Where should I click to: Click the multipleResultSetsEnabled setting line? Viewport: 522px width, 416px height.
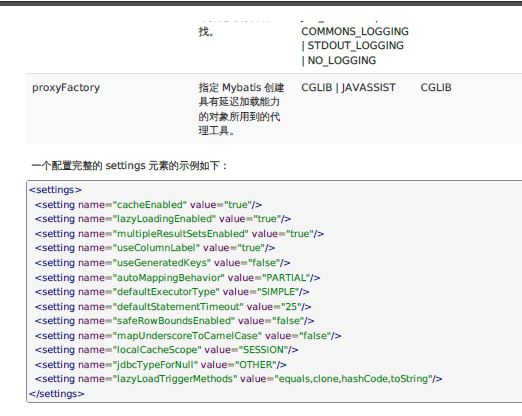[x=179, y=234]
